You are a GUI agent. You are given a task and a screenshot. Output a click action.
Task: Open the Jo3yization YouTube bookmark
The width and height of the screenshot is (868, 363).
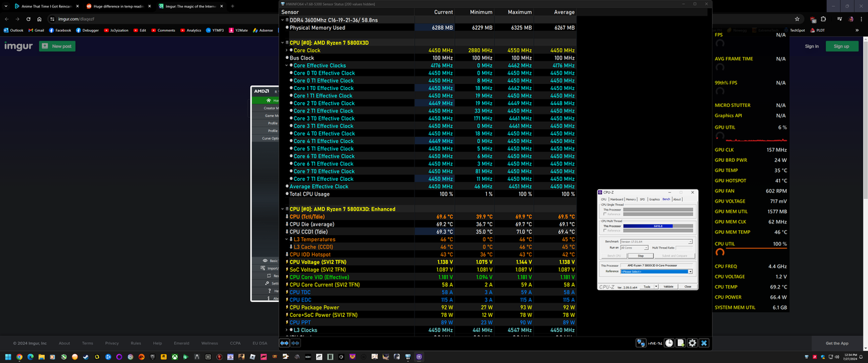116,30
